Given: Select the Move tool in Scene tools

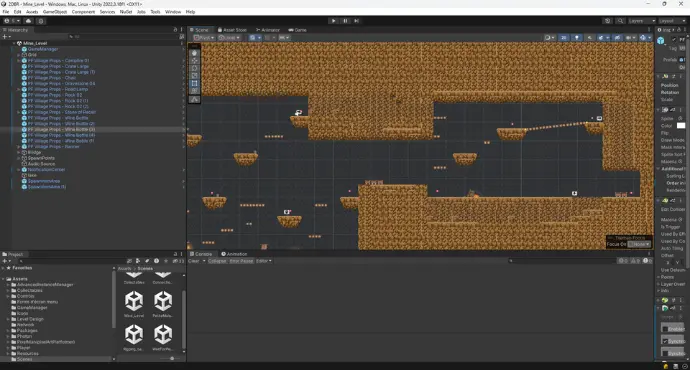Looking at the screenshot, I should tap(195, 60).
